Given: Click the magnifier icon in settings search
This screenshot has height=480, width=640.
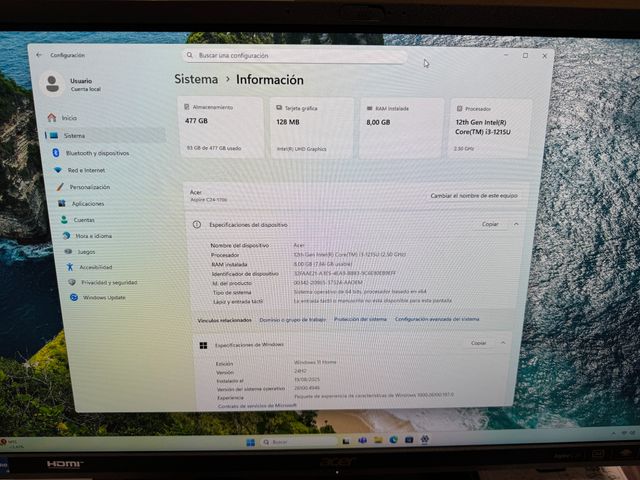Looking at the screenshot, I should 190,55.
